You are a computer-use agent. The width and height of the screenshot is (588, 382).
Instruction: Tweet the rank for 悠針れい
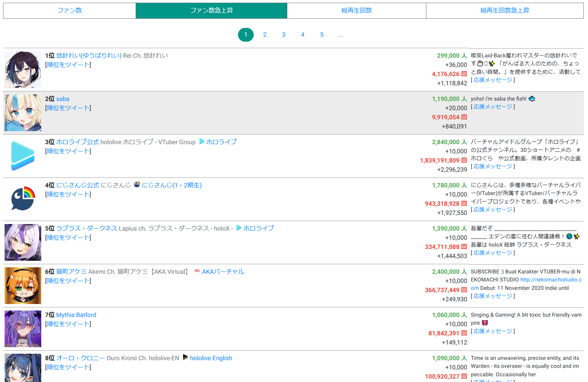coord(68,65)
